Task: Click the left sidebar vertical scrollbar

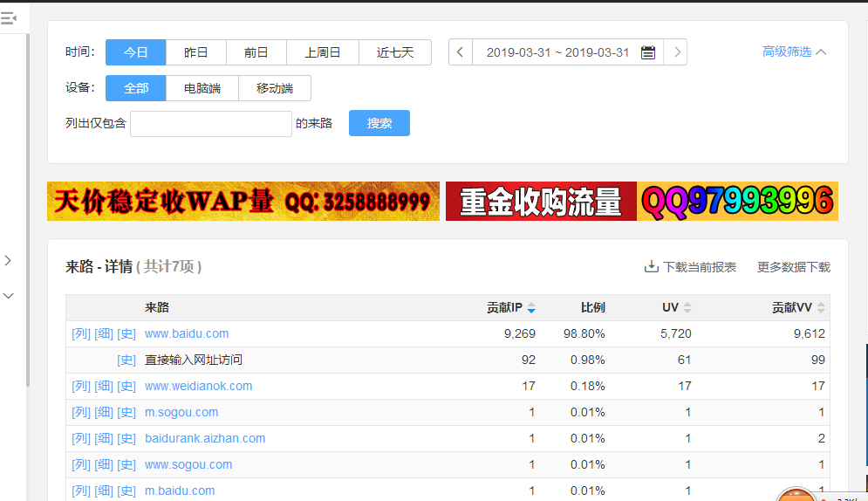Action: (28, 210)
